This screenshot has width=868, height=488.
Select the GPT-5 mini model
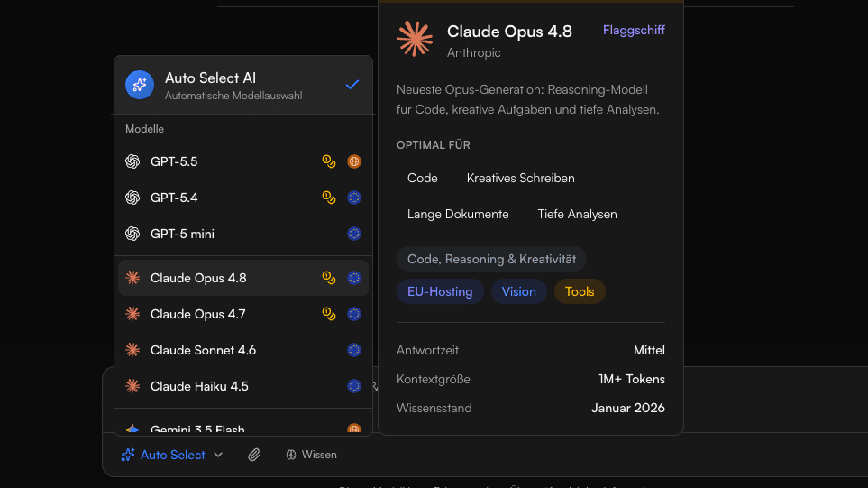[243, 234]
